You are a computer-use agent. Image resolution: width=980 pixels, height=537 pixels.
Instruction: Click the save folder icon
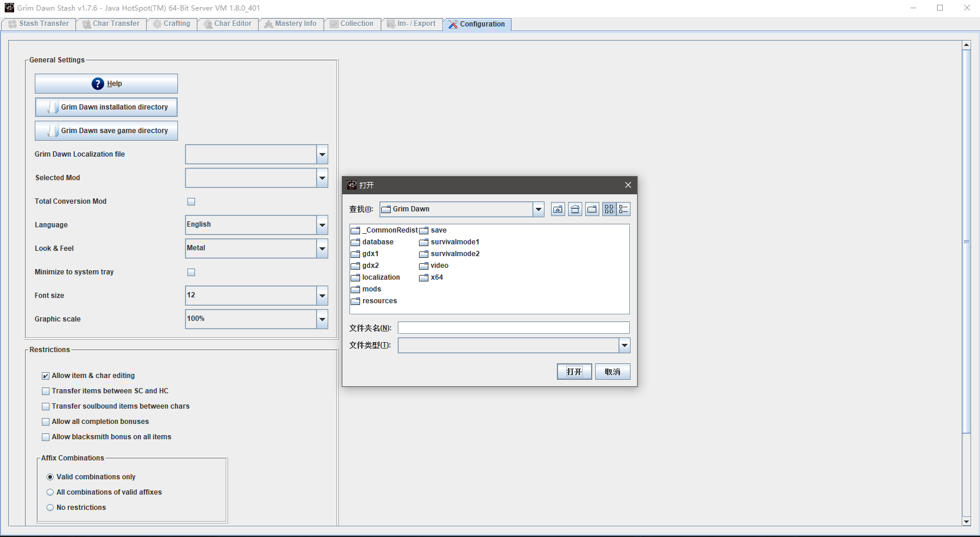(424, 231)
